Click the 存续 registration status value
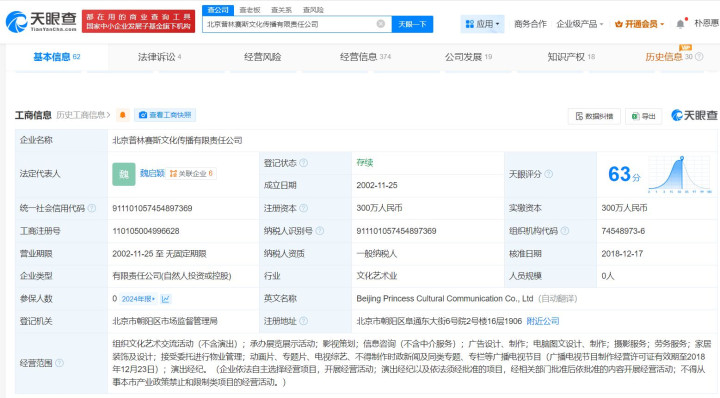This screenshot has width=720, height=398. coord(365,163)
